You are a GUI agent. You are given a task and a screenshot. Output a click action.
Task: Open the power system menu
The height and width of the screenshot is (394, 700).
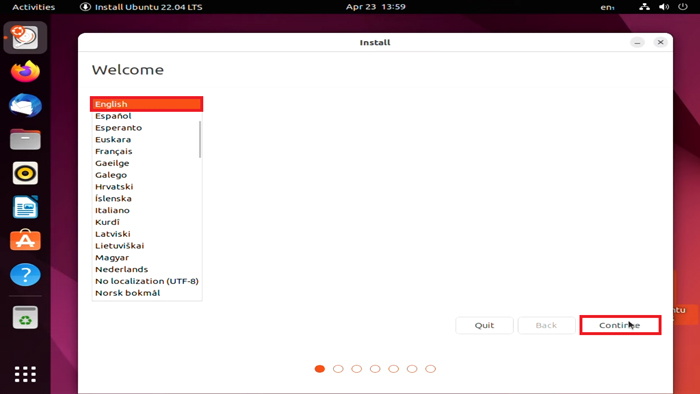click(x=683, y=7)
